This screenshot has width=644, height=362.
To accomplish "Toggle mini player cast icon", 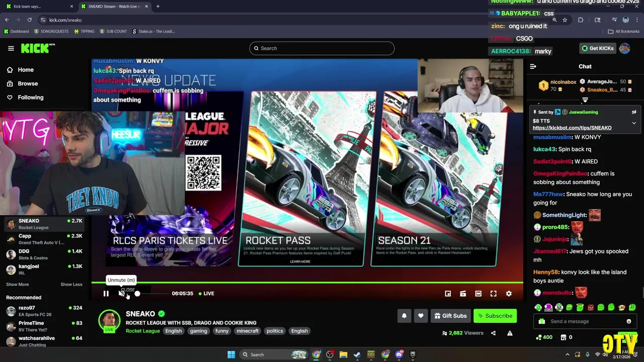I will tap(463, 294).
